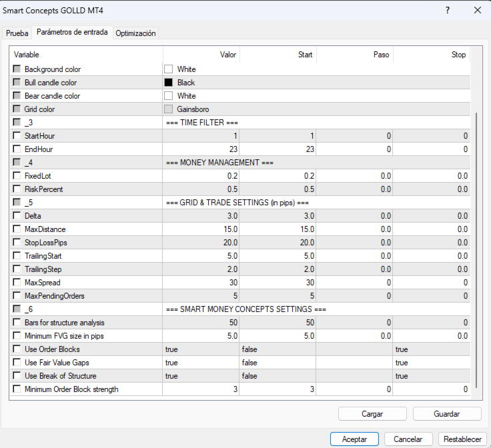Edit the FixedLot Valor field 0.2

pos(201,176)
